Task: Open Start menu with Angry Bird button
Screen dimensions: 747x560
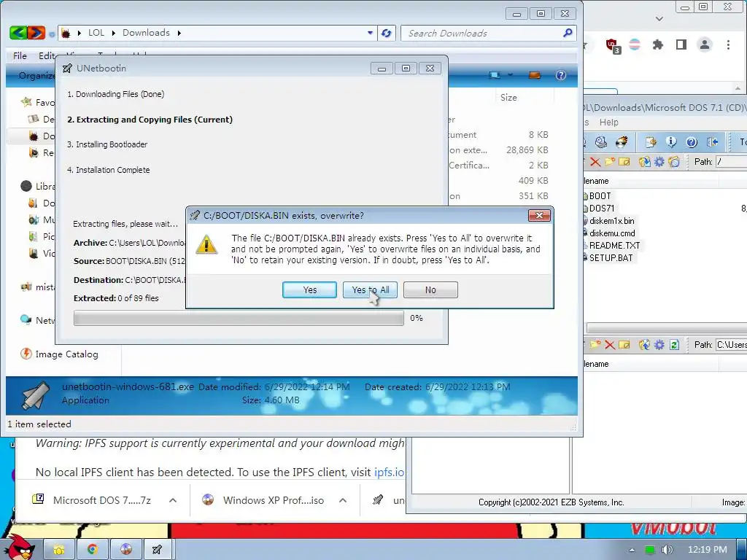Action: pyautogui.click(x=19, y=548)
